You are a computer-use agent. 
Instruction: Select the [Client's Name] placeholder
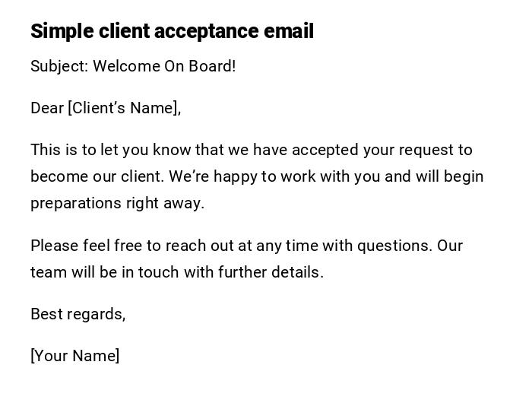(x=125, y=108)
